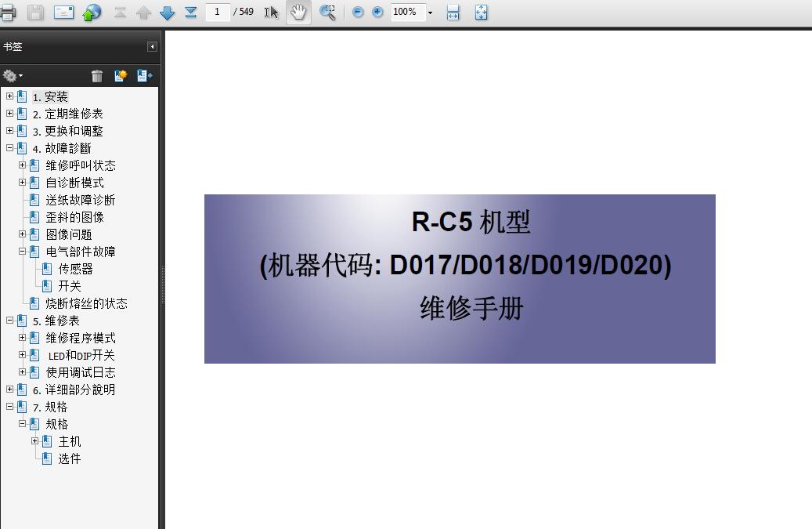Image resolution: width=812 pixels, height=529 pixels.
Task: Open the '传感器' bookmark
Action: tap(75, 269)
